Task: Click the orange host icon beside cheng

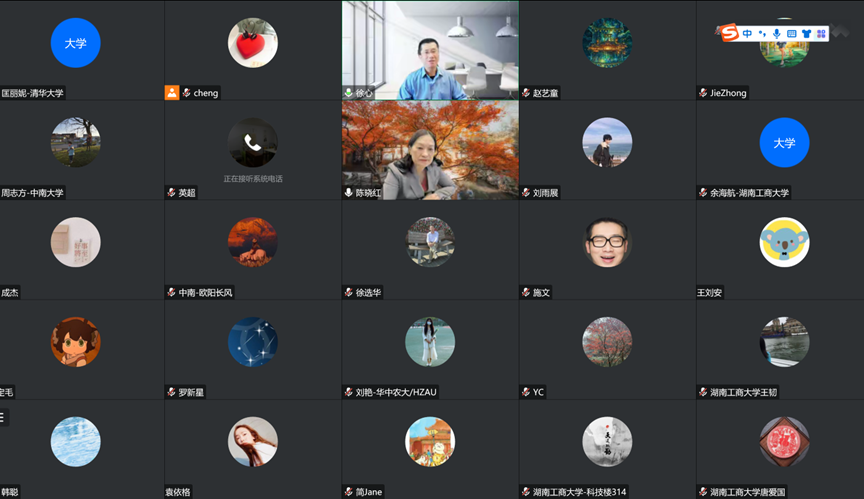Action: pos(172,93)
